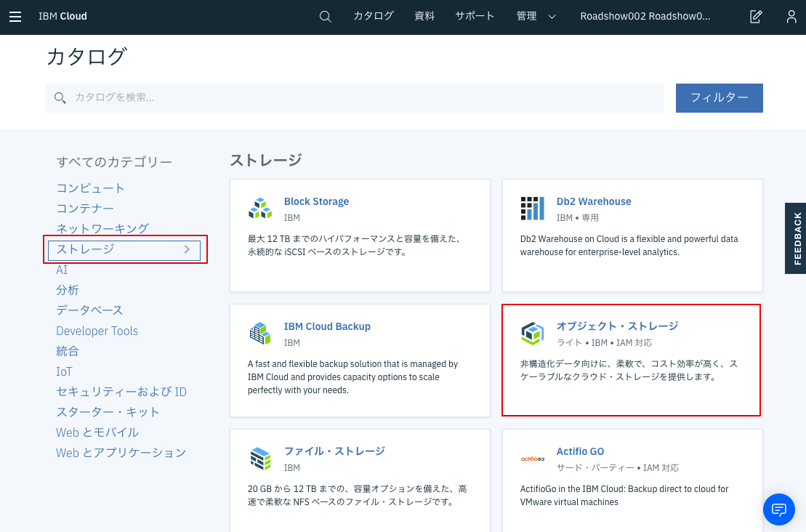Click the IBM Cloud home logo
The height and width of the screenshot is (532, 806).
click(x=63, y=17)
